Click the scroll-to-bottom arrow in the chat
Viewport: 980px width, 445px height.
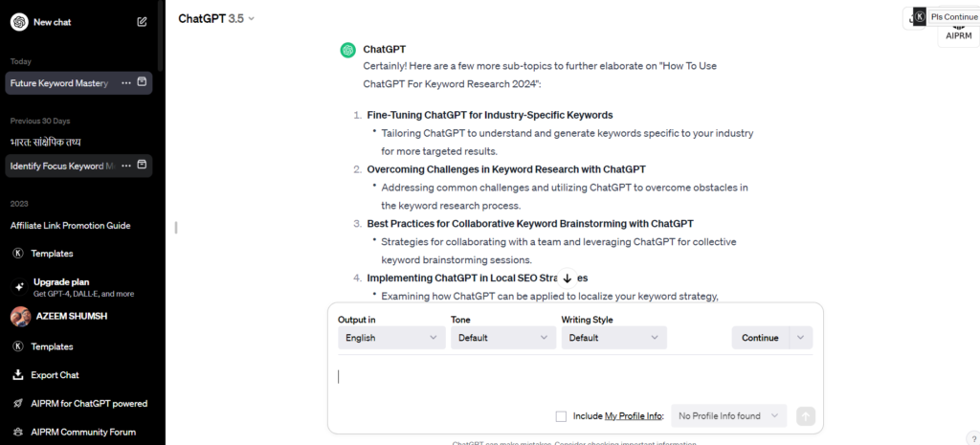click(x=568, y=278)
